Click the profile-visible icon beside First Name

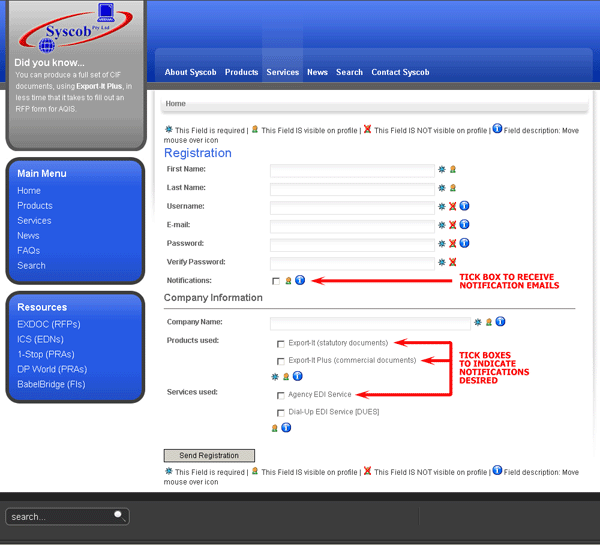(453, 170)
